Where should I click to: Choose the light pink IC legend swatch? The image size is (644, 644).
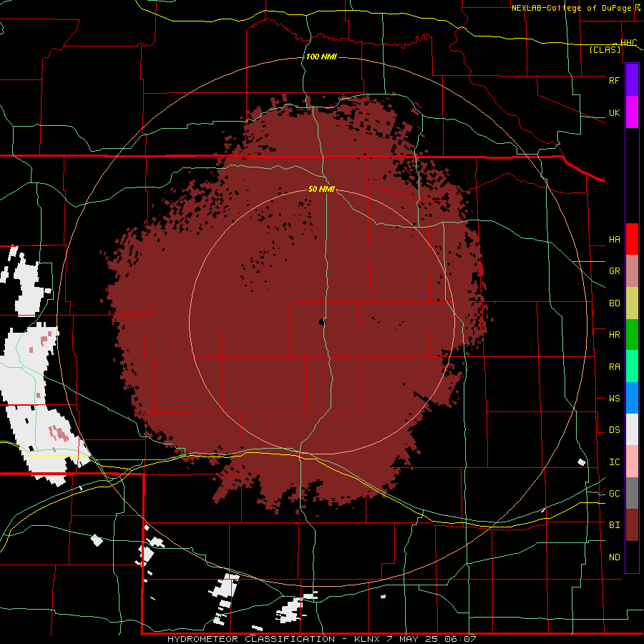point(632,462)
